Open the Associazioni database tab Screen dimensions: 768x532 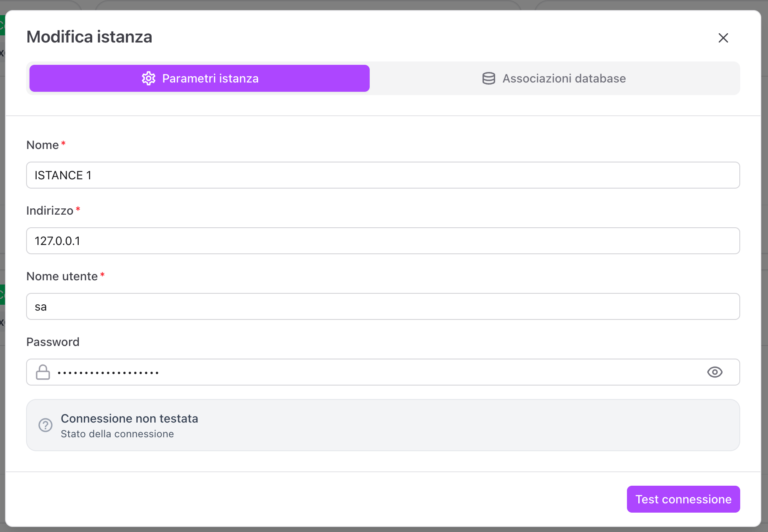[x=554, y=78]
